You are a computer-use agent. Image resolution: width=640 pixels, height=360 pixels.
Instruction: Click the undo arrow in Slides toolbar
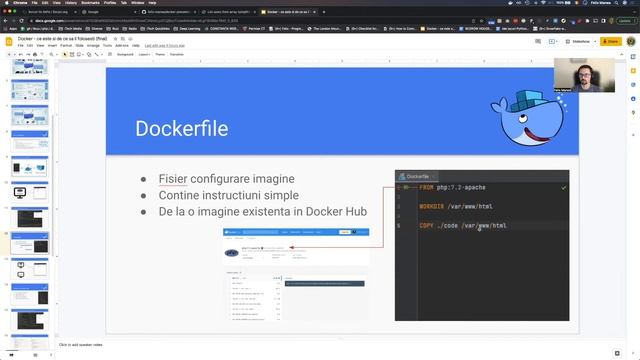[x=20, y=54]
